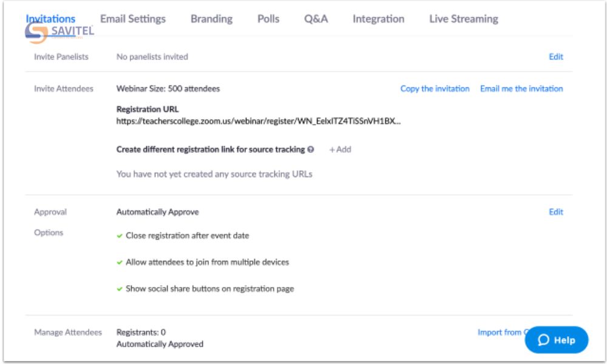Image resolution: width=607 pixels, height=364 pixels.
Task: Toggle Close registration after event date checkmark
Action: (x=120, y=235)
